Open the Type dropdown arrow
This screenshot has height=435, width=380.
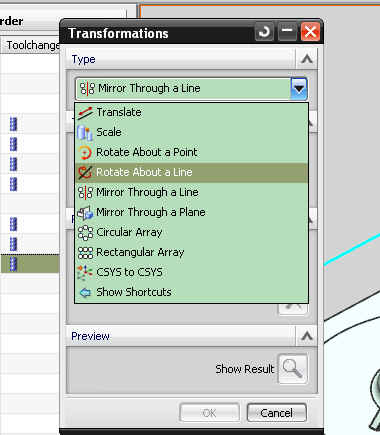299,89
